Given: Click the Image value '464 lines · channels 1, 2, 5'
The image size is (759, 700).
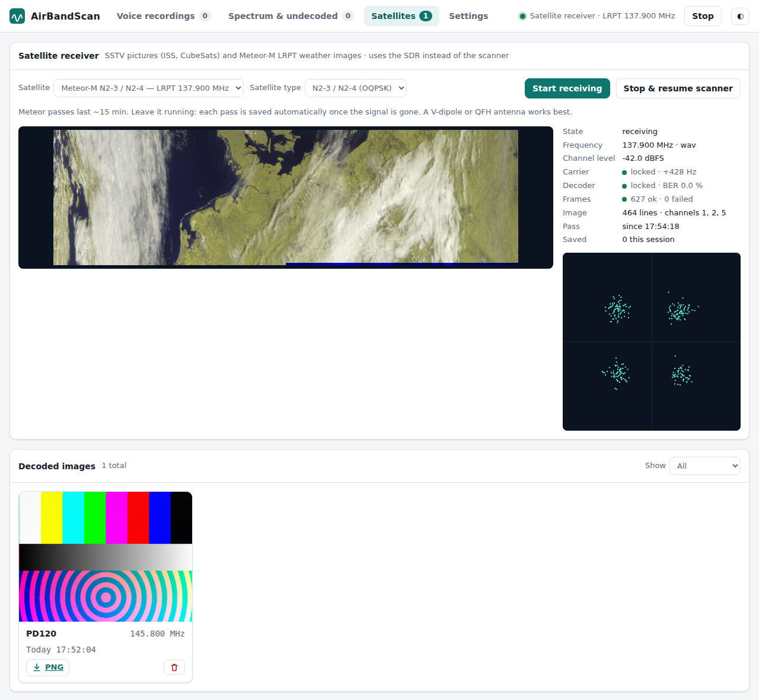Looking at the screenshot, I should [674, 213].
